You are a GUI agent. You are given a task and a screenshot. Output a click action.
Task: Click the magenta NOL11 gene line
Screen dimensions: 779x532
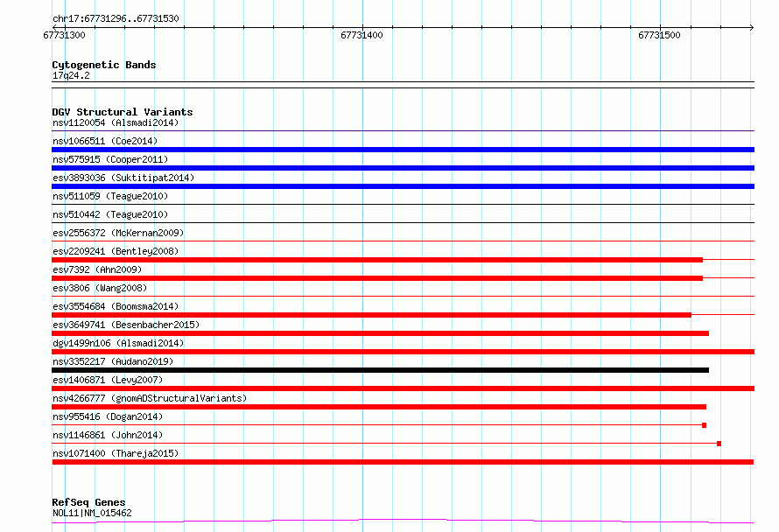click(x=403, y=521)
